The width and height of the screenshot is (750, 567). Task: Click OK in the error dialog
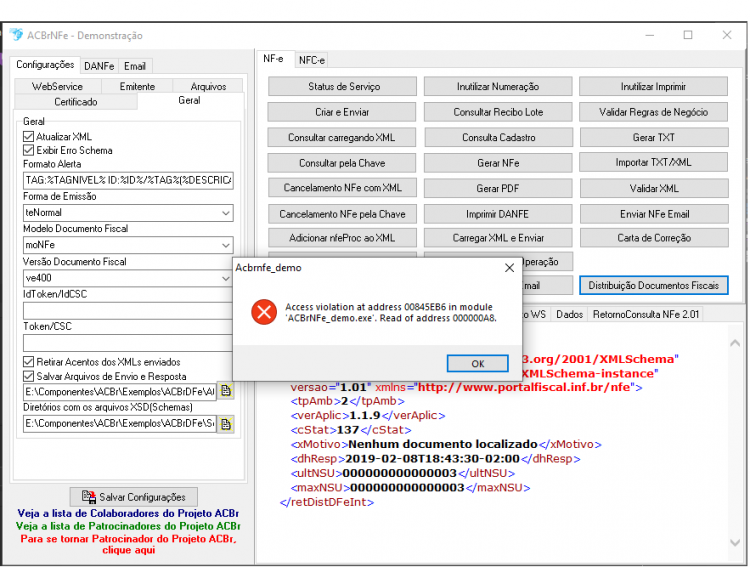tap(477, 364)
